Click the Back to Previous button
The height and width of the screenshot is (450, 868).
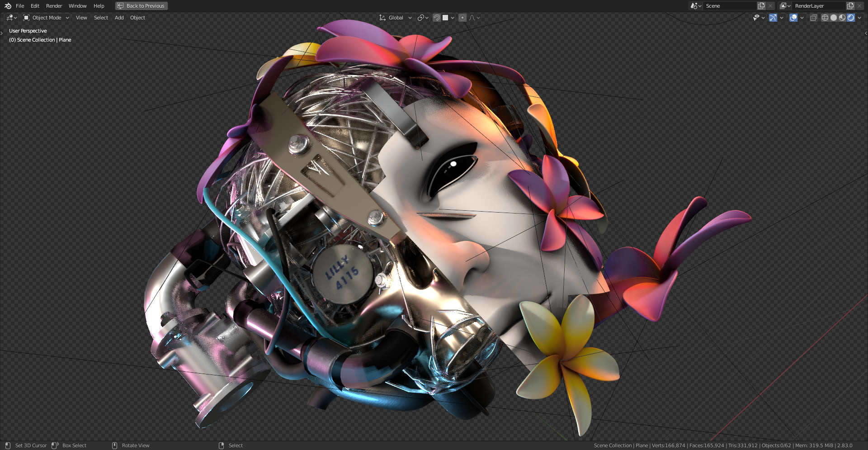pos(142,6)
